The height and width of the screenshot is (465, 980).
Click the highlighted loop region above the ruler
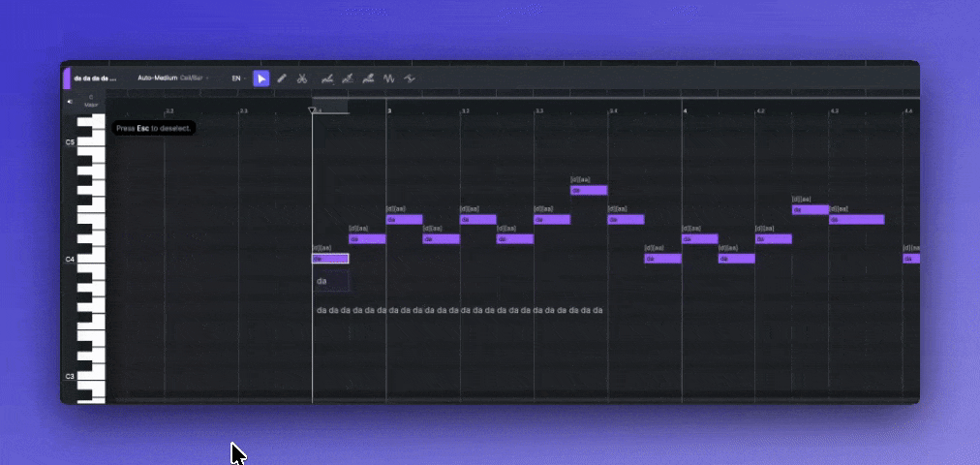click(330, 106)
